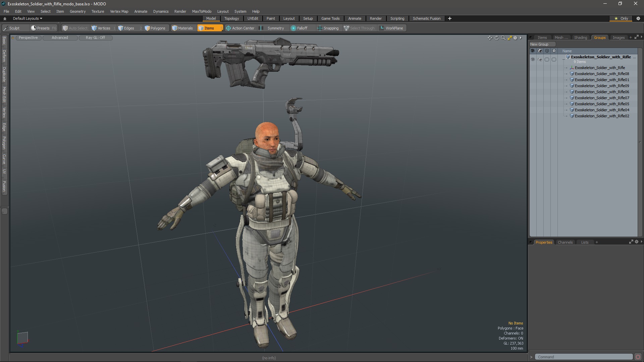
Task: Open layout settings gear at top right
Action: tap(638, 18)
